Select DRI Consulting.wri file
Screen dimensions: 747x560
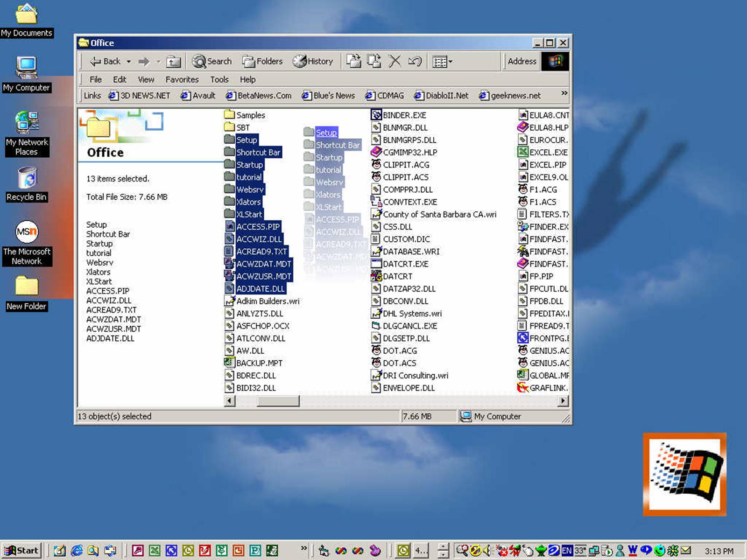410,375
